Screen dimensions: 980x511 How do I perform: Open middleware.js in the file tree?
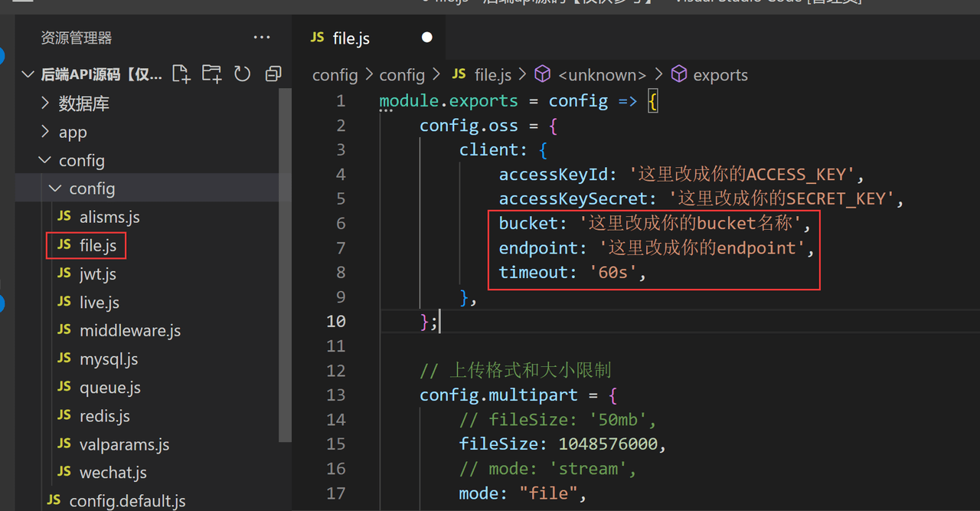click(129, 330)
